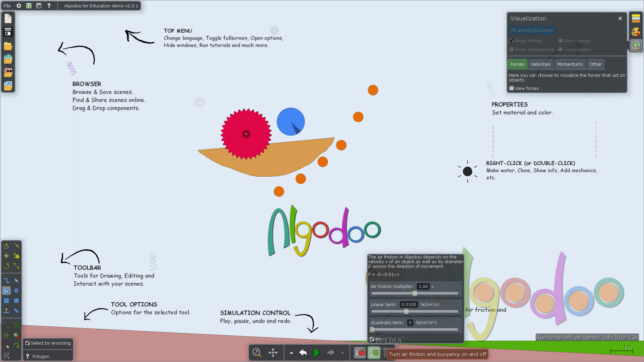Open the Help question mark menu
The width and height of the screenshot is (644, 362).
tap(49, 6)
